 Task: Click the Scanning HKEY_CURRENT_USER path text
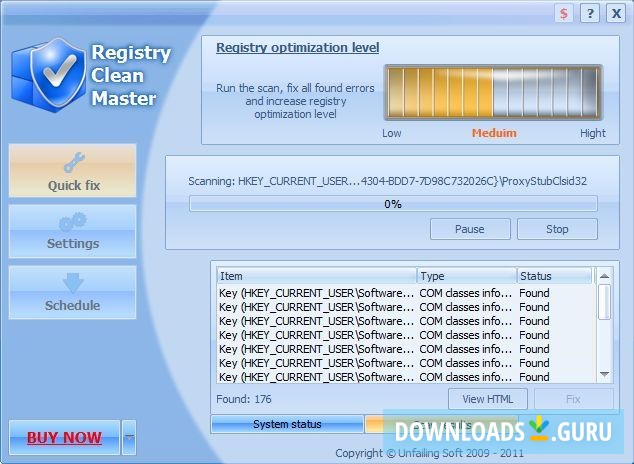(387, 181)
